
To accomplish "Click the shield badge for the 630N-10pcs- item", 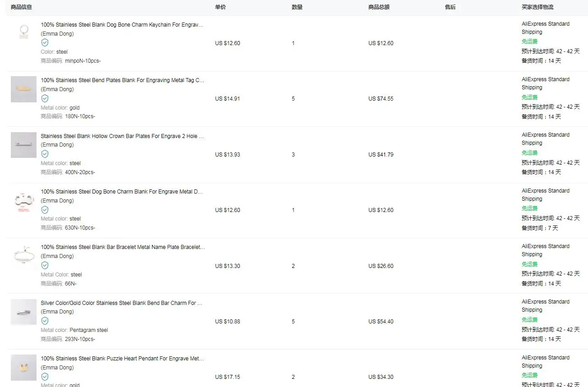I will 45,210.
